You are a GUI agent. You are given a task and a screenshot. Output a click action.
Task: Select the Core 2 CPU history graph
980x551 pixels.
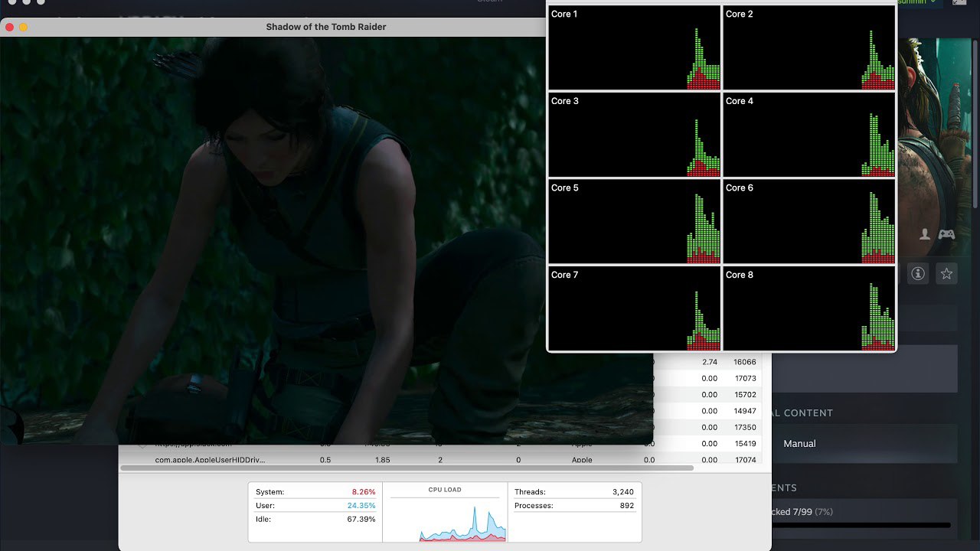tap(808, 47)
